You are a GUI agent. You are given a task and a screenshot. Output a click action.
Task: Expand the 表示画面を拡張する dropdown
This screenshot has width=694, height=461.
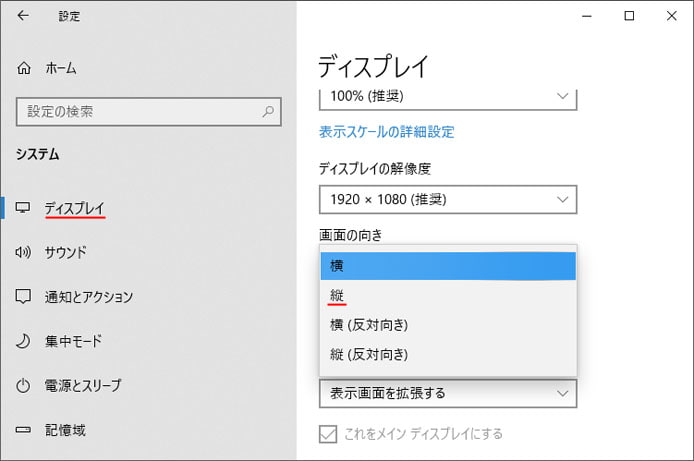448,393
